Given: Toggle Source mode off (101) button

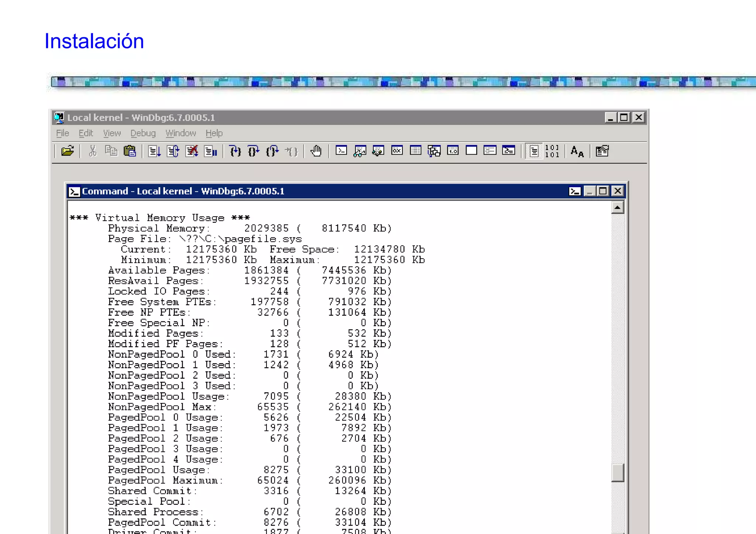Looking at the screenshot, I should click(x=552, y=151).
